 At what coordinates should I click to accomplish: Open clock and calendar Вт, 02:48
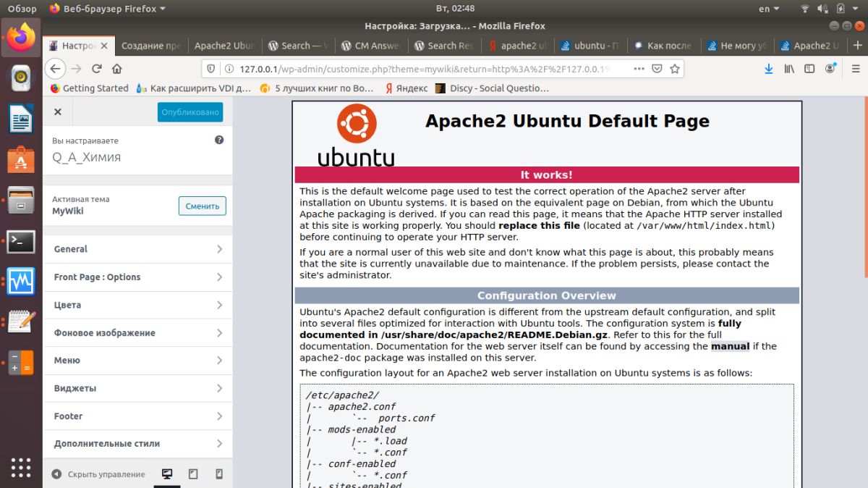[x=456, y=9]
